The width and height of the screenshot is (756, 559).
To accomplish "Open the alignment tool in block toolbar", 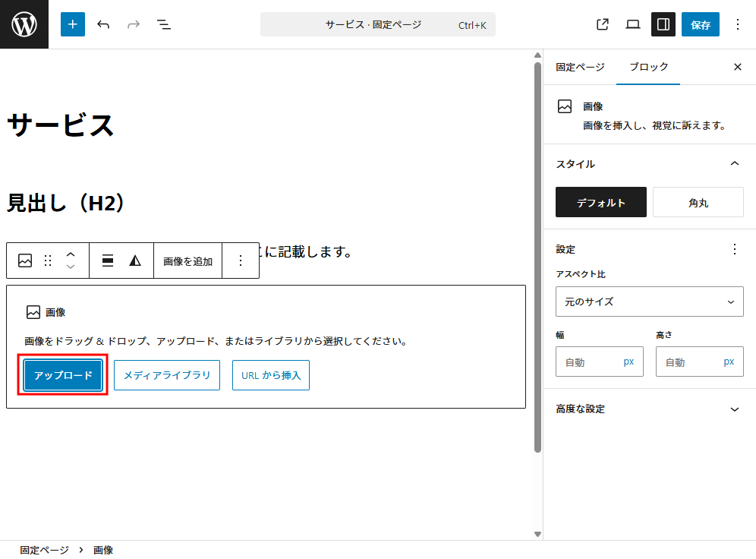I will tap(108, 261).
